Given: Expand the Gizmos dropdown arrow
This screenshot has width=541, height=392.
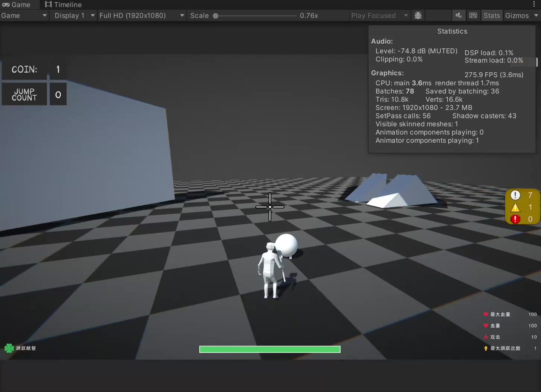Looking at the screenshot, I should tap(536, 16).
